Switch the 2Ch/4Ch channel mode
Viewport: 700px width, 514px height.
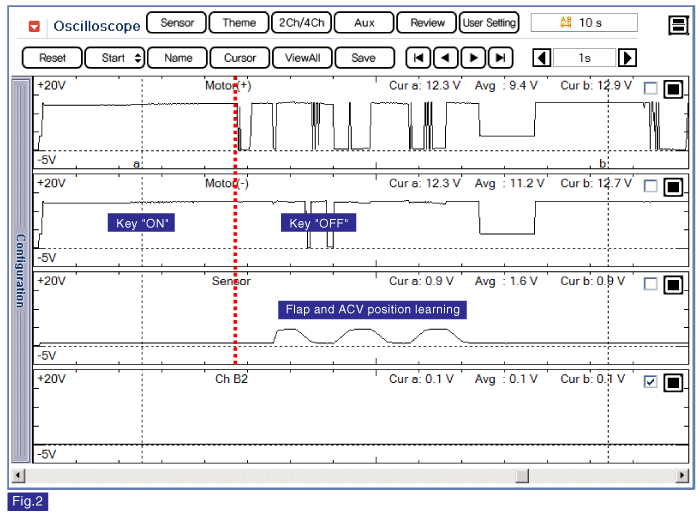click(x=302, y=23)
